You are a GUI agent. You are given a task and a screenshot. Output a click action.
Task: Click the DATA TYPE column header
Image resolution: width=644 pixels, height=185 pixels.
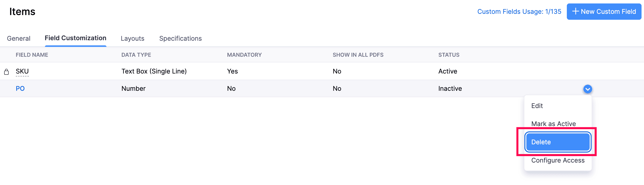[136, 55]
